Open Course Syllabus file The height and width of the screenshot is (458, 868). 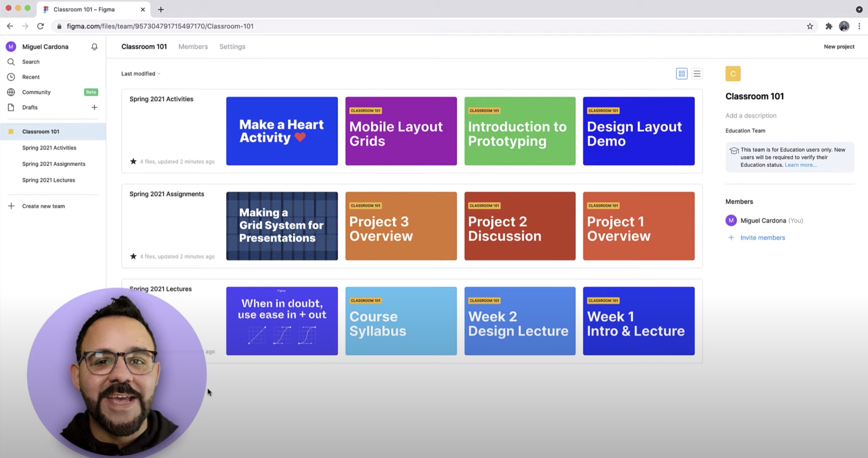click(401, 321)
